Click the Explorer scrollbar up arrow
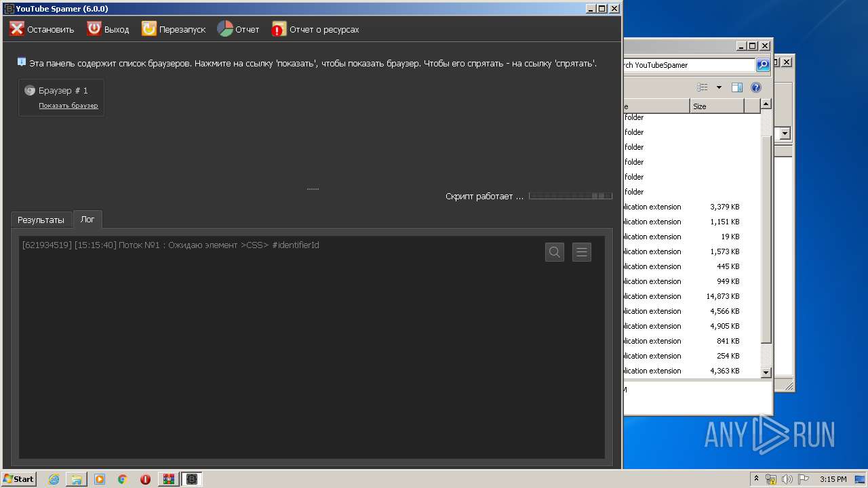The height and width of the screenshot is (488, 868). click(x=766, y=104)
